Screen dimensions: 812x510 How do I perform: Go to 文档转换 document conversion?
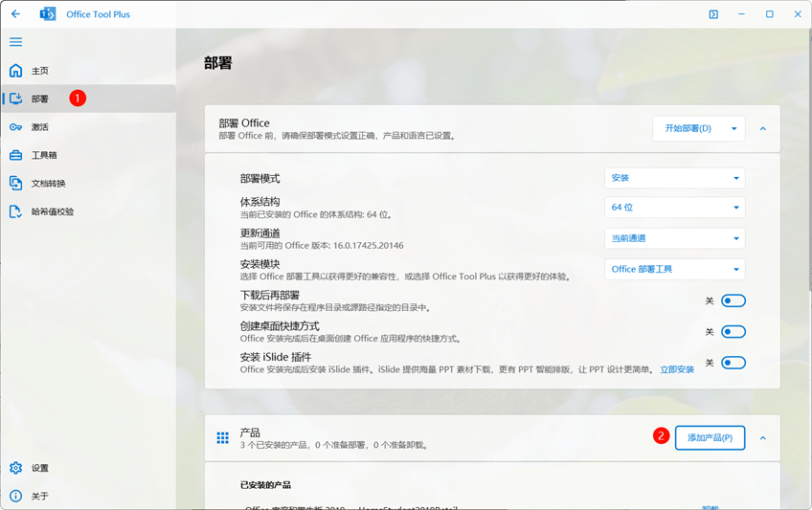[x=88, y=183]
